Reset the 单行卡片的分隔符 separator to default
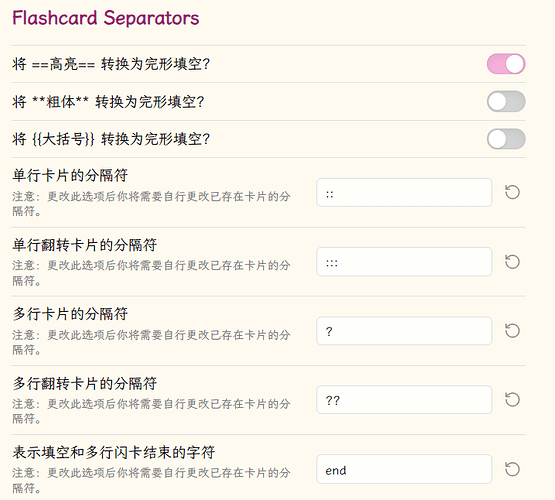This screenshot has width=555, height=500. (512, 192)
